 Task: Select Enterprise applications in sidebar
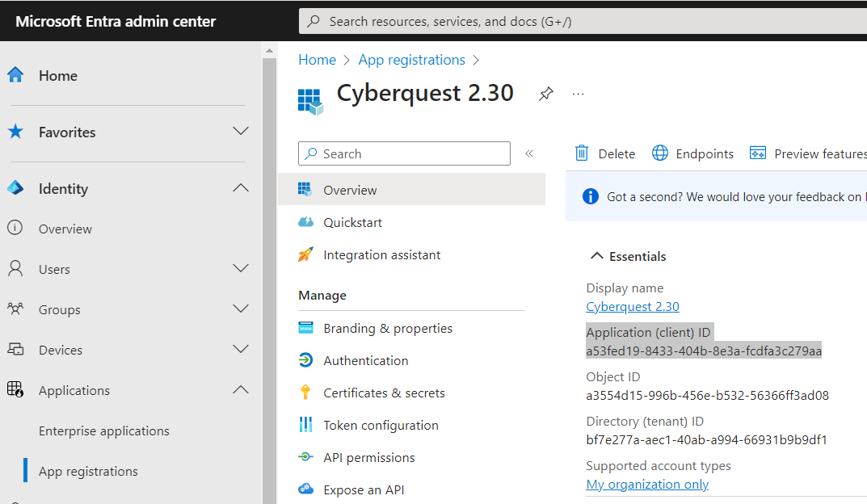104,430
